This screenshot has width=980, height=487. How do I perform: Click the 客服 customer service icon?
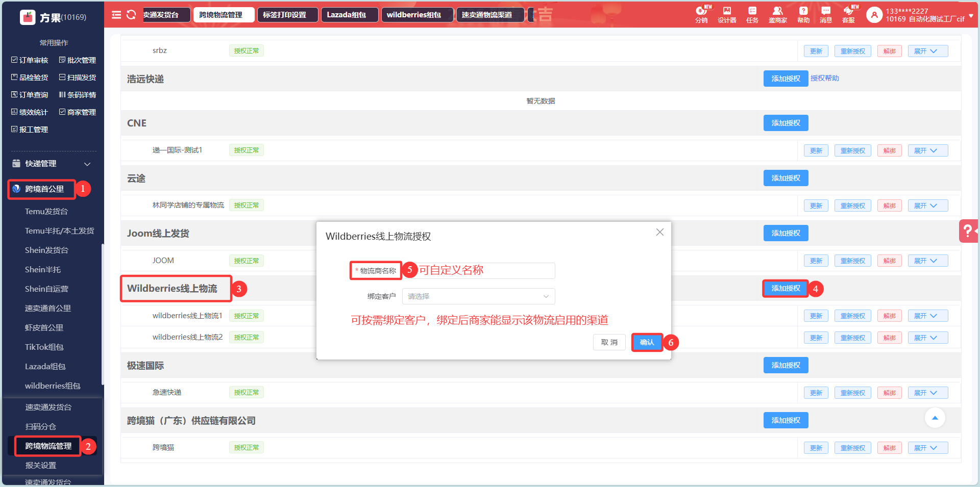[x=848, y=14]
